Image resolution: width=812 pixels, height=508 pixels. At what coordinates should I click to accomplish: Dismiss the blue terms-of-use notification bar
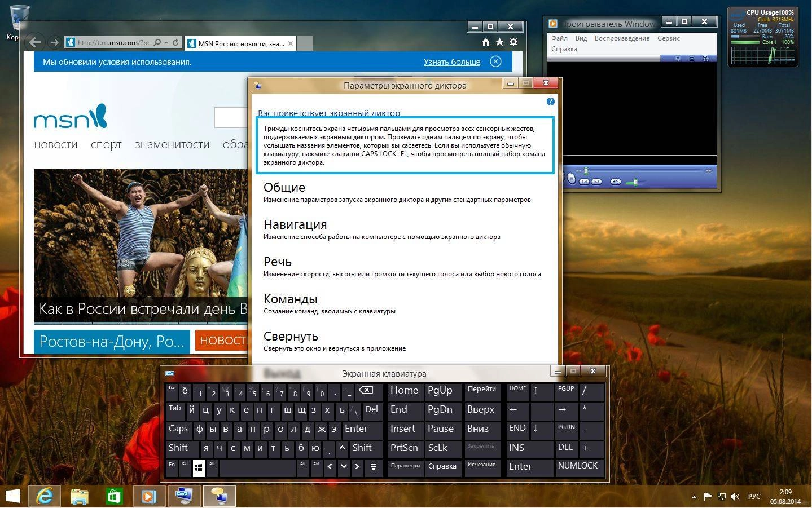[495, 61]
